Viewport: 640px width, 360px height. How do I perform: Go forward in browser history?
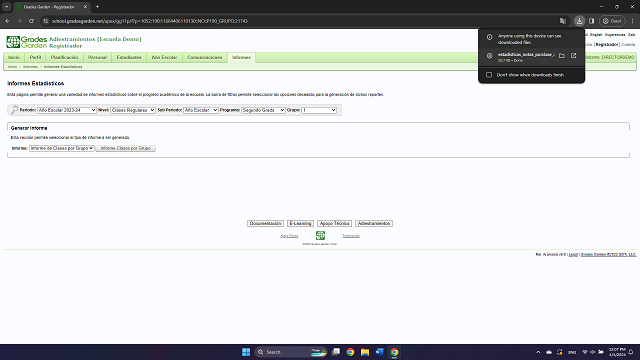pyautogui.click(x=19, y=21)
